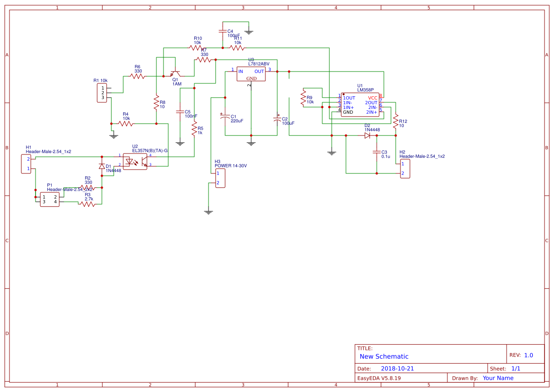Screen dimensions: 554x392
Task: Click the D2 1N4448 diode symbol
Action: 367,136
